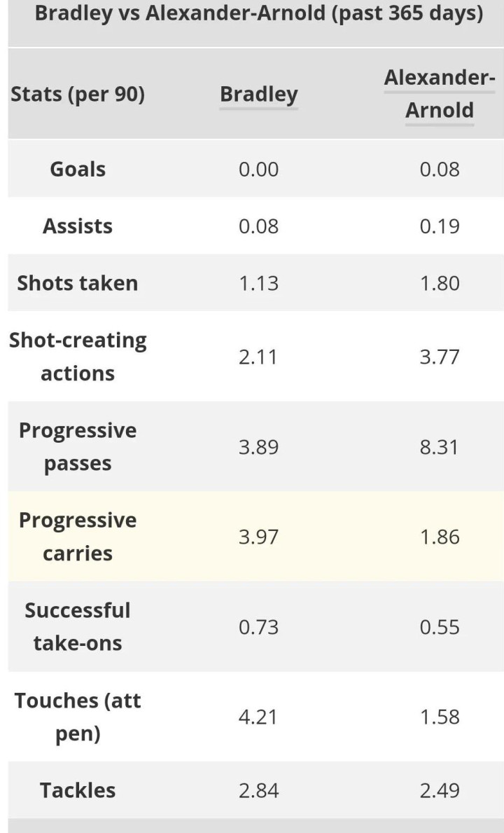Select the Shots taken row label
The image size is (504, 833).
tap(78, 282)
